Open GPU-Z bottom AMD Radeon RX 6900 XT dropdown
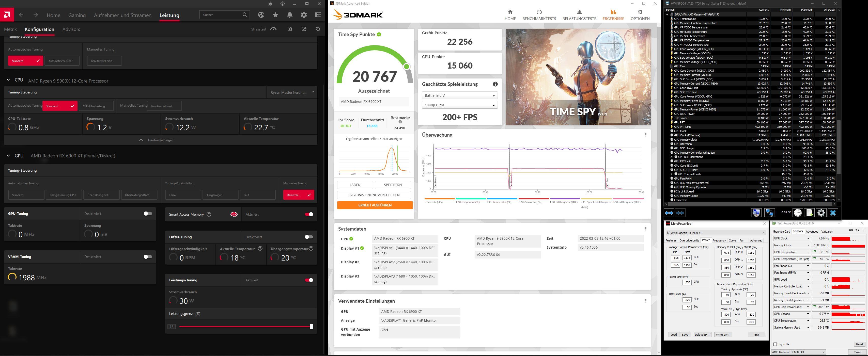 click(798, 352)
